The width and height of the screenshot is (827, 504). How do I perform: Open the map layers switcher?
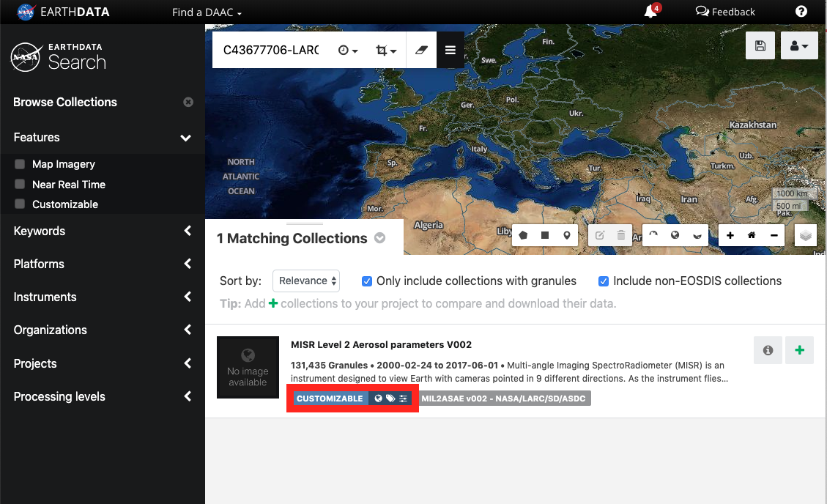(805, 235)
